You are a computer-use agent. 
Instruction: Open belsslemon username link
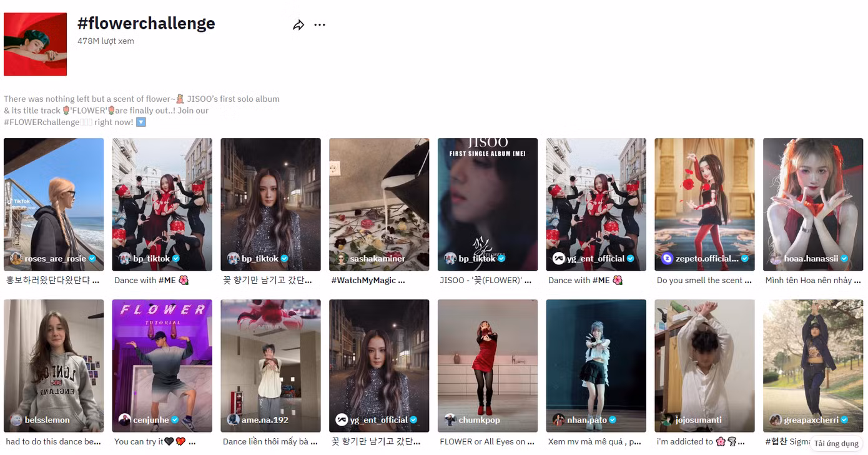47,420
